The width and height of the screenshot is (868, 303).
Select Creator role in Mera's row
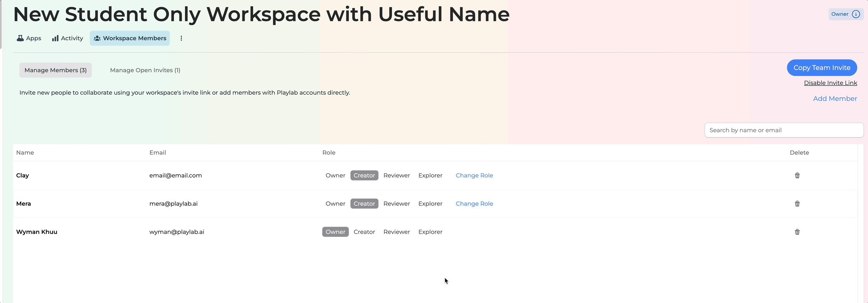click(364, 204)
